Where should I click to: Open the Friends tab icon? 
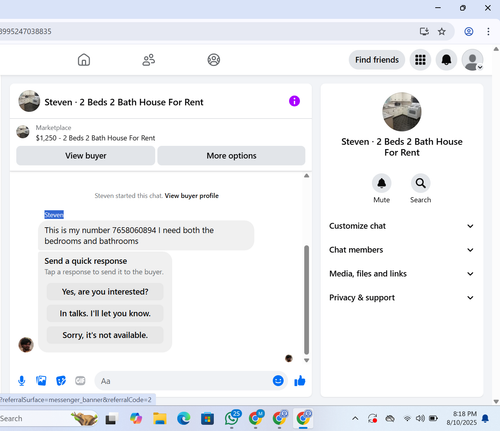149,60
